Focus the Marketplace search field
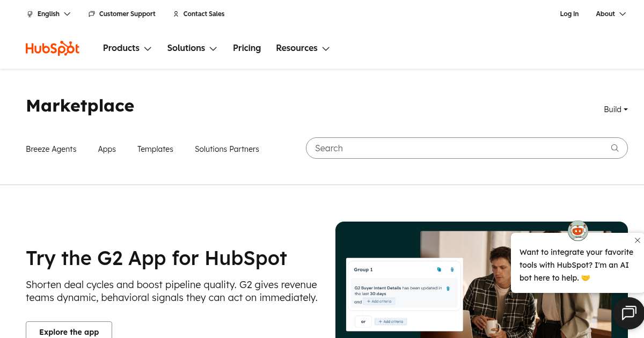This screenshot has width=644, height=338. tap(456, 148)
